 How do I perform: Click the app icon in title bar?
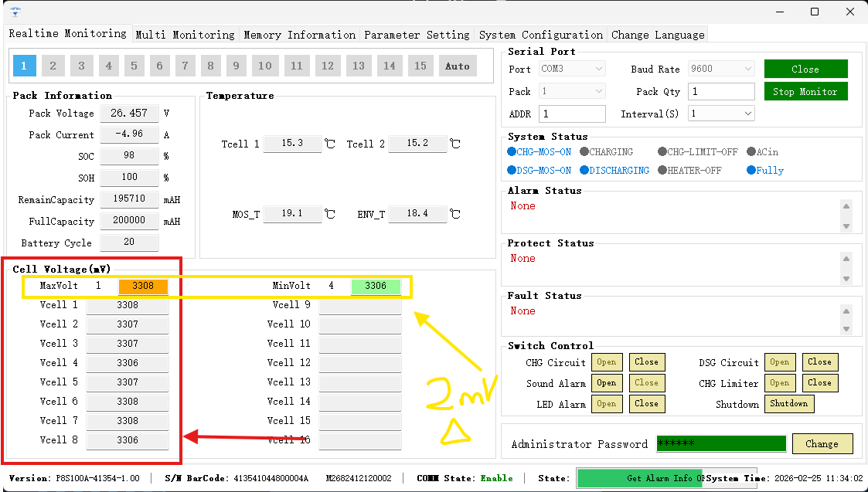click(15, 12)
